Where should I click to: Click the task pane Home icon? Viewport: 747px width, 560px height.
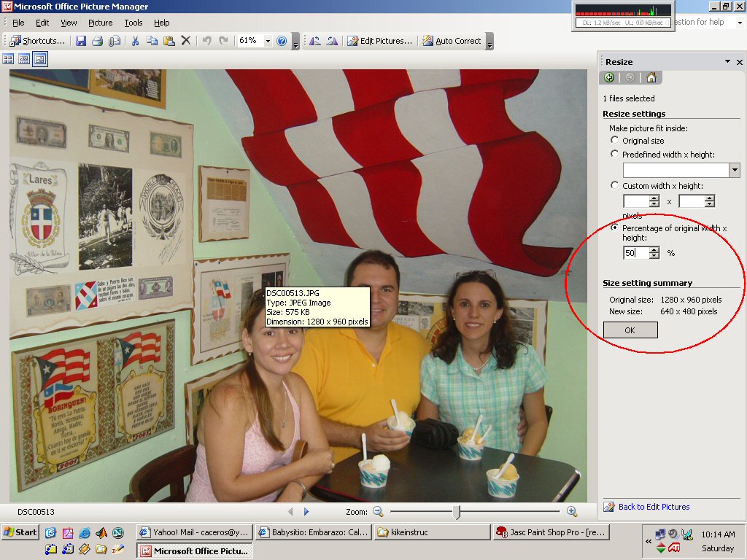click(x=651, y=78)
